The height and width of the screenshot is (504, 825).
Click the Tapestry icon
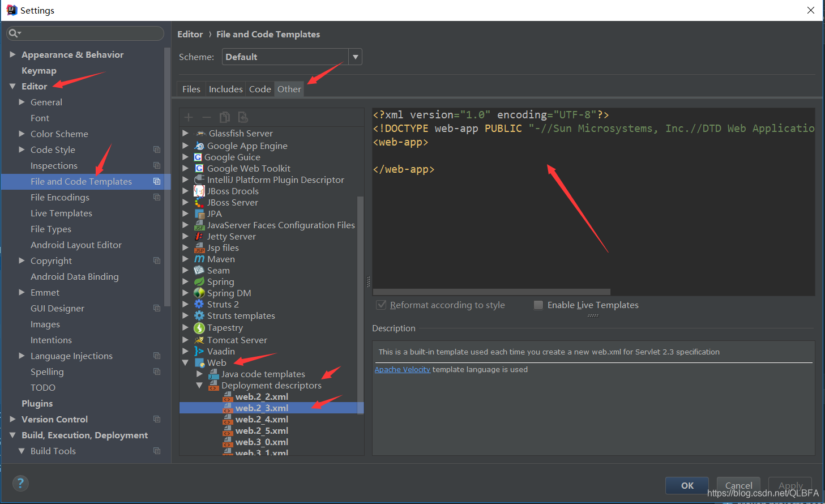(x=199, y=328)
